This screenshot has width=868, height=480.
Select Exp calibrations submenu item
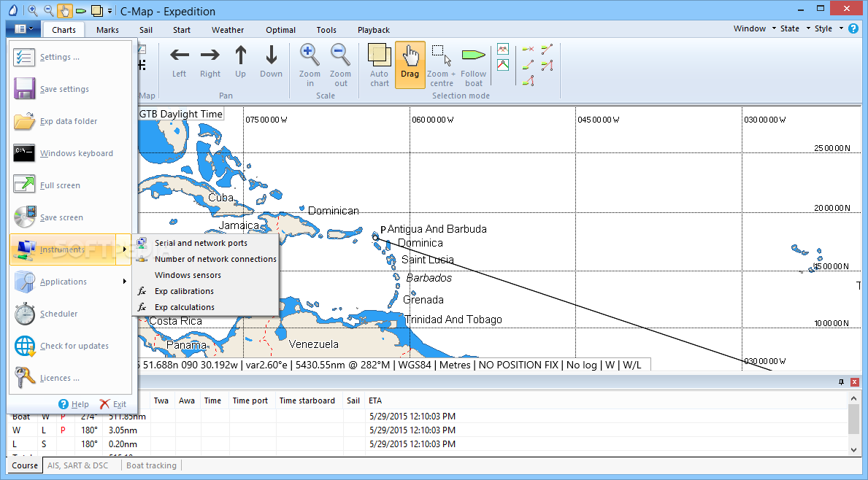pos(205,291)
